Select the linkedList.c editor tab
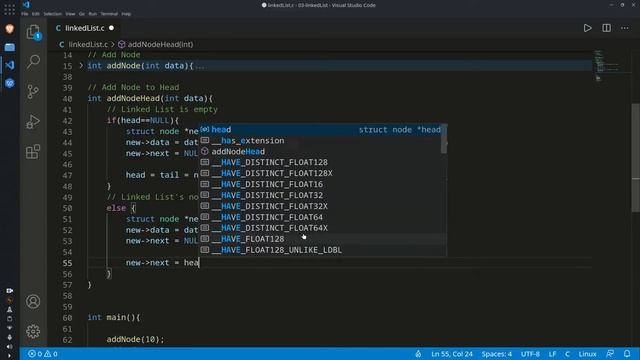Image resolution: width=640 pixels, height=360 pixels. 85,28
